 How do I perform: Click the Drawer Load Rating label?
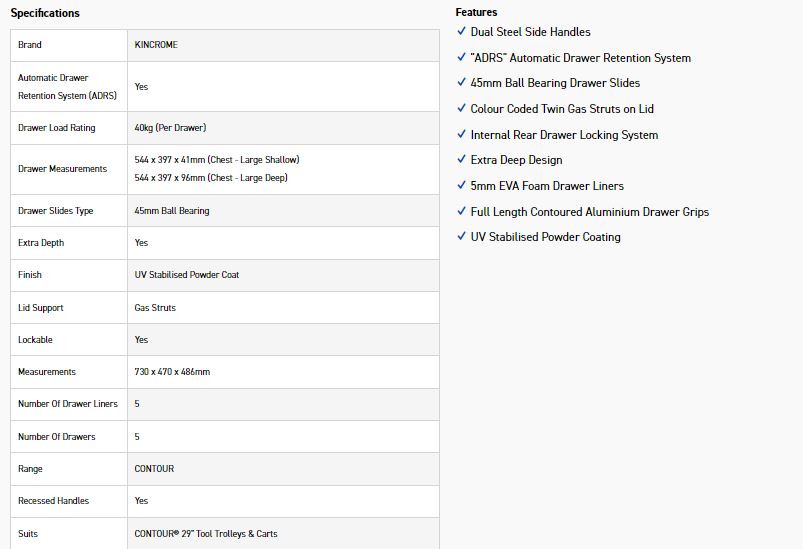click(x=56, y=128)
